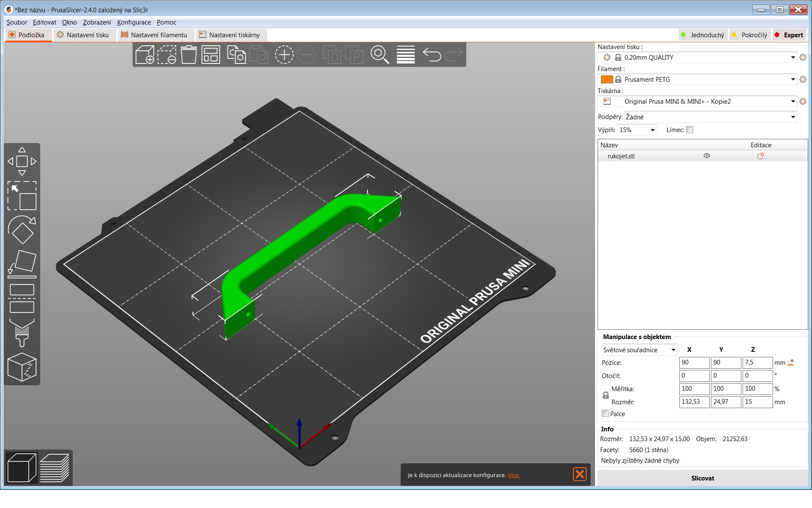Viewport: 812px width, 508px height.
Task: Open the 0.20mm QUALITY print settings dropdown
Action: coord(698,58)
